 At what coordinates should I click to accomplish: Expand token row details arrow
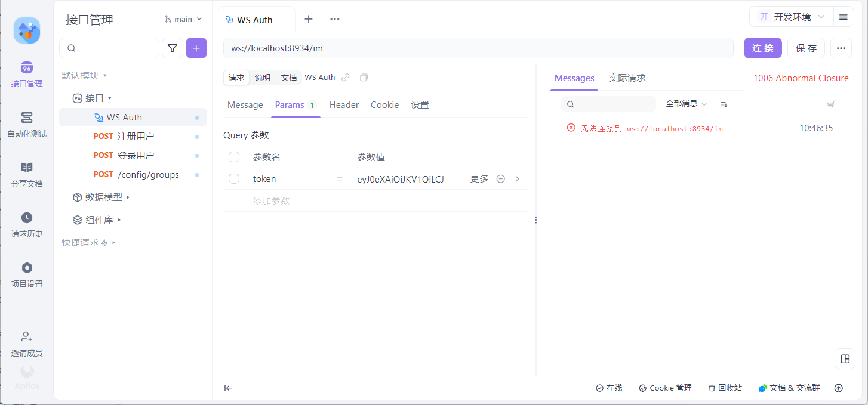click(x=517, y=179)
